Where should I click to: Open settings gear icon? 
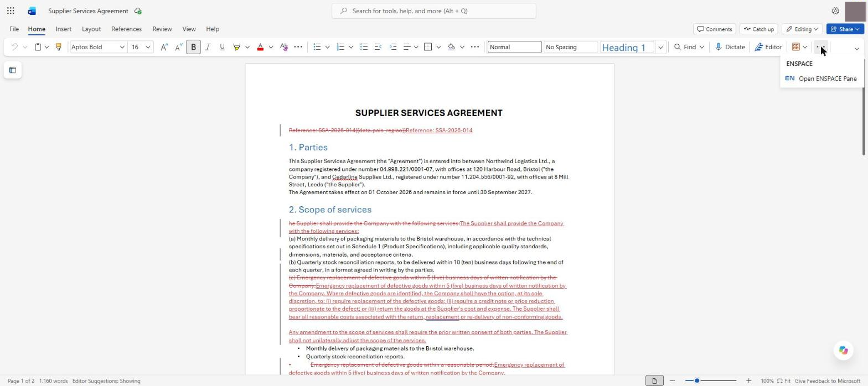pos(835,11)
